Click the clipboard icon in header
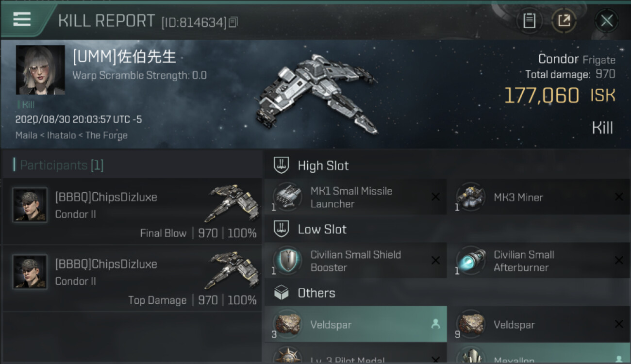Viewport: 631px width, 364px height. 529,21
